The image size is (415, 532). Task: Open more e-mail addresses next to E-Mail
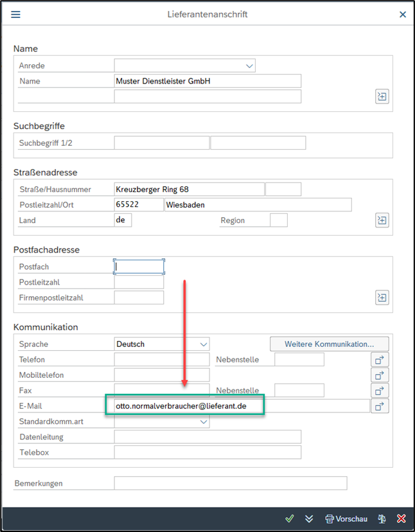[x=380, y=406]
